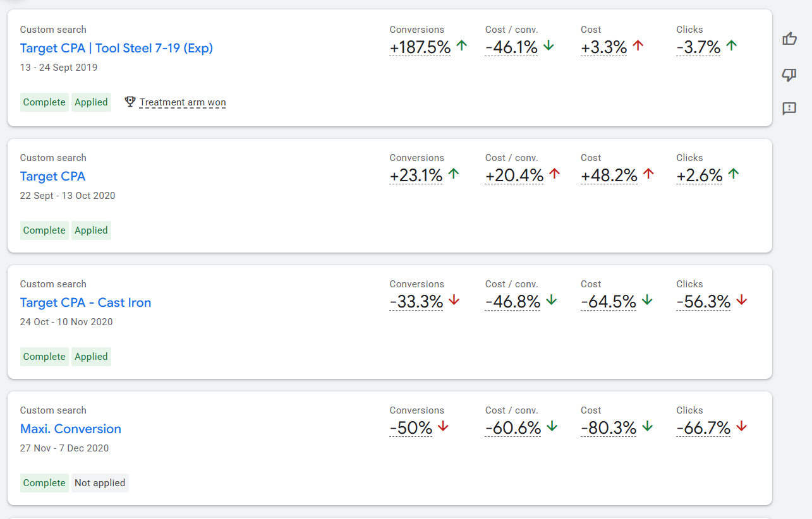Open the comment feedback icon

[x=789, y=109]
